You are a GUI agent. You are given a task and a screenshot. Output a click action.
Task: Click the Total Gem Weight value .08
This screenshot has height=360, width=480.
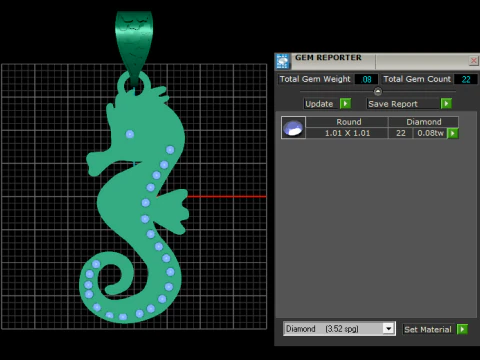366,79
